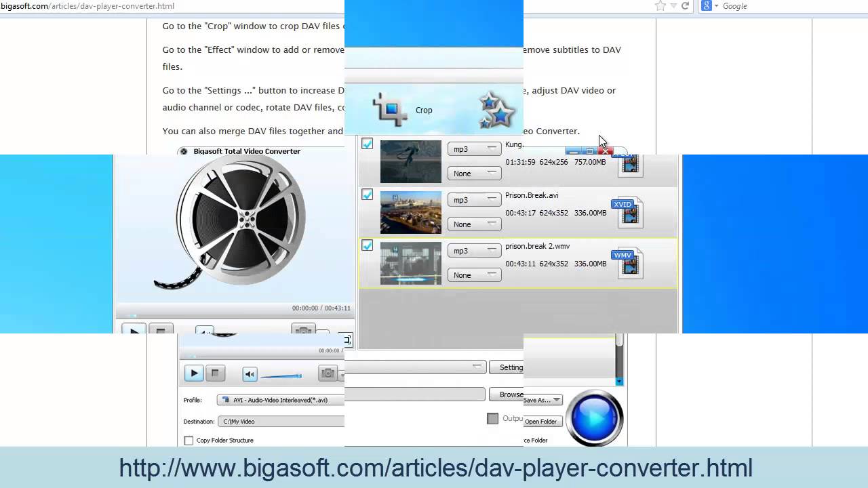Open the AVI Audio-Video Interleaved profile dropdown
Screen dimensions: 868x488
pos(281,400)
